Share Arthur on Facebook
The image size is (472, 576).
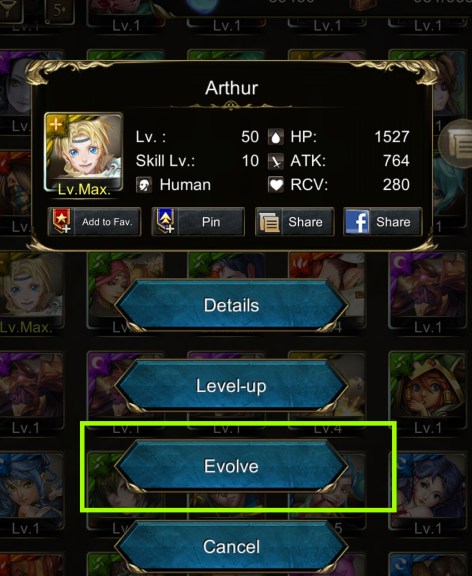[x=383, y=222]
